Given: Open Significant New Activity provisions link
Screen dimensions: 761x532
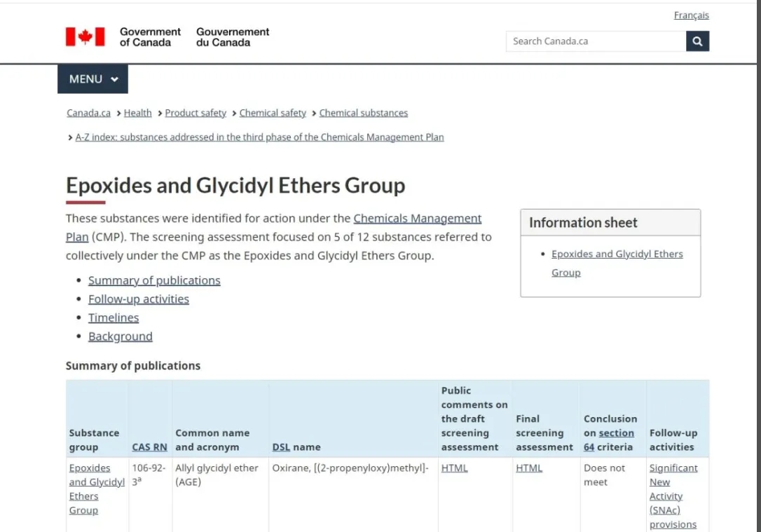Looking at the screenshot, I should 673,496.
